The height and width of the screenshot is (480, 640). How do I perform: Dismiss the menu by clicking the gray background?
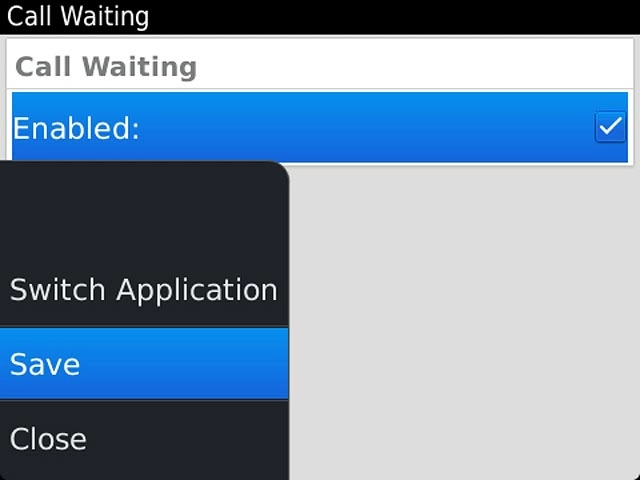[464, 322]
